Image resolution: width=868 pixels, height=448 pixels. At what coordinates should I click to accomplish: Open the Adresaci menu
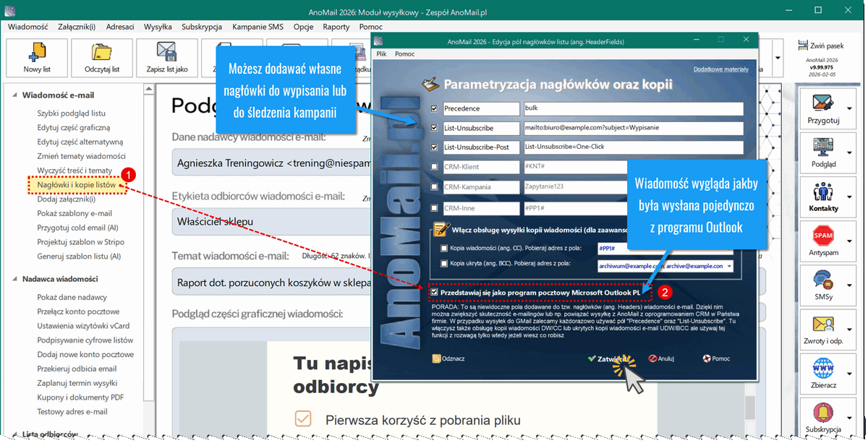pos(120,27)
